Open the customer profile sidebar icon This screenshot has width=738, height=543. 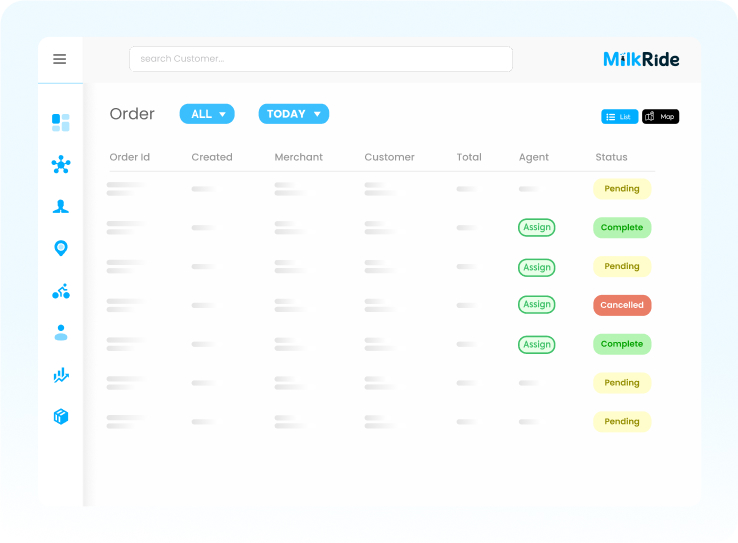pyautogui.click(x=61, y=207)
